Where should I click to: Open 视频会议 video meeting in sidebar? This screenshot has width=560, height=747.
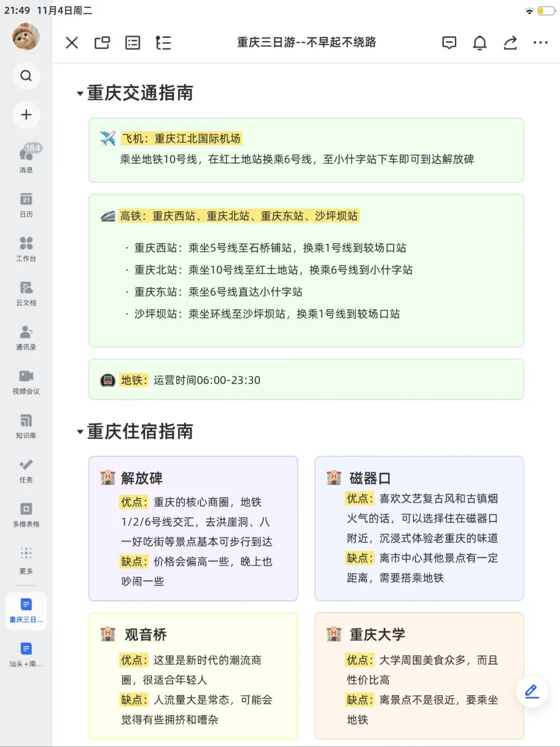click(26, 382)
